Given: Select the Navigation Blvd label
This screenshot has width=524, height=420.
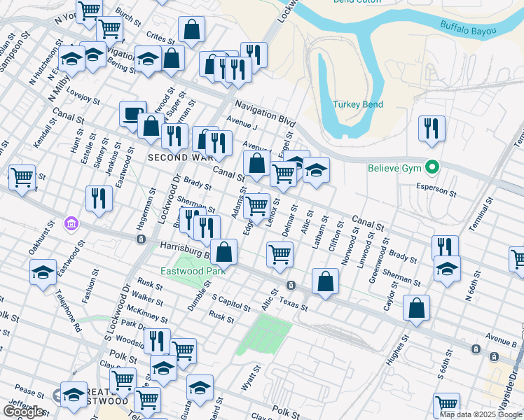Looking at the screenshot, I should (x=266, y=113).
